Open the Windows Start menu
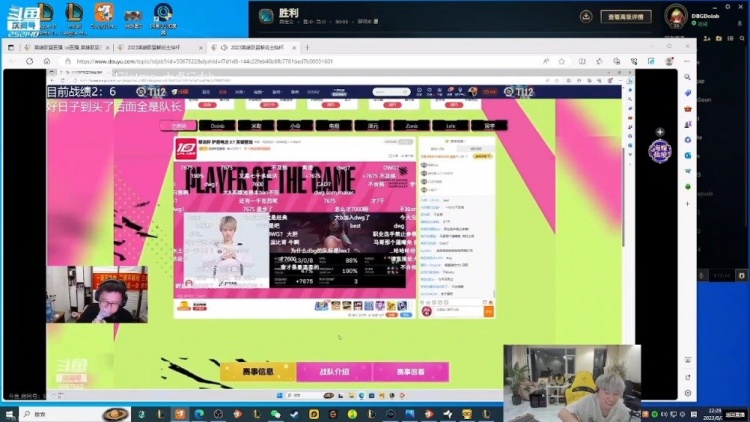This screenshot has width=750, height=422. coord(9,414)
